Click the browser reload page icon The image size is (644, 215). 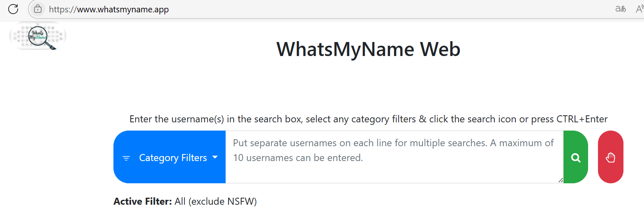(x=13, y=9)
